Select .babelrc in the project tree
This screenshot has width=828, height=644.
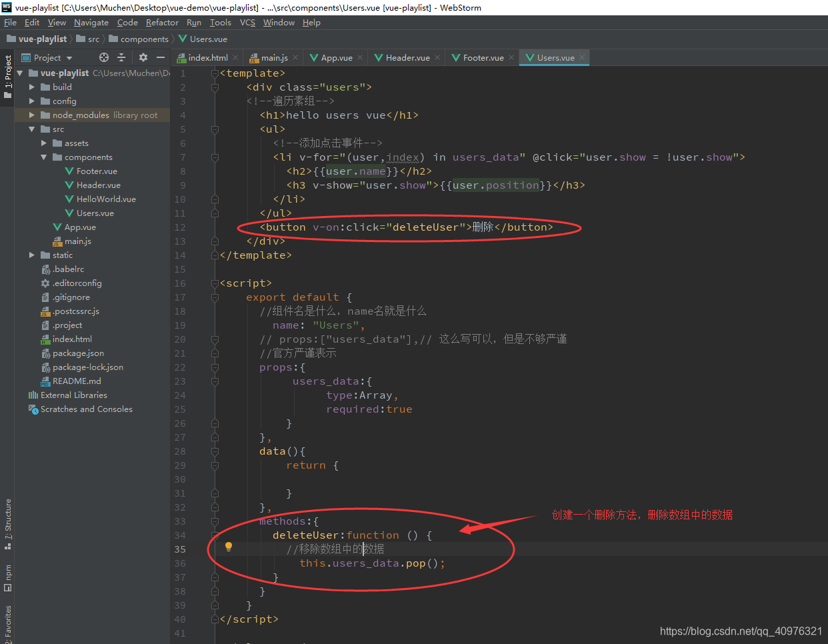point(69,269)
